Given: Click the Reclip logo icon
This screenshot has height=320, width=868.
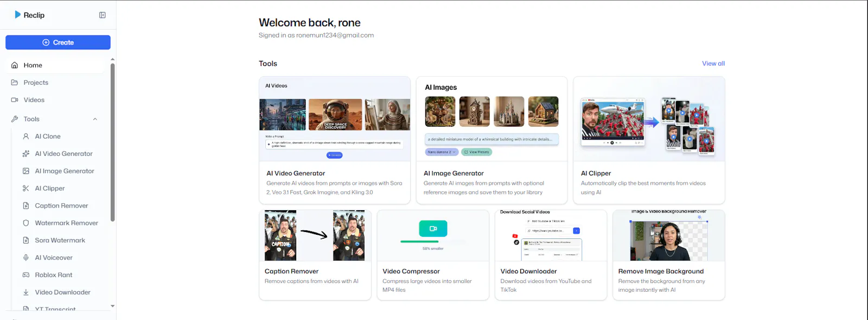Looking at the screenshot, I should (x=17, y=15).
